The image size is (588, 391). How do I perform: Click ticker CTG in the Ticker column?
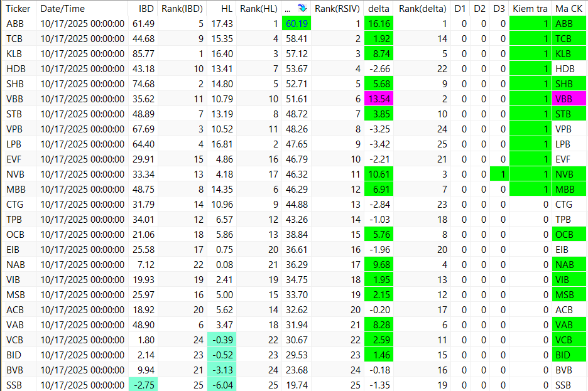(x=14, y=205)
